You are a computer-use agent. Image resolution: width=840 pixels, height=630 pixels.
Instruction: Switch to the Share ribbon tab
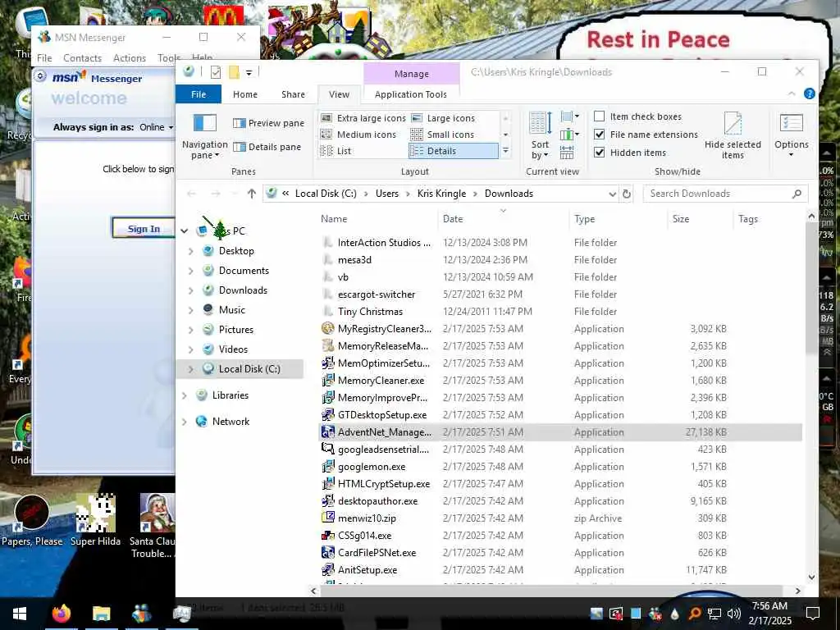tap(293, 94)
